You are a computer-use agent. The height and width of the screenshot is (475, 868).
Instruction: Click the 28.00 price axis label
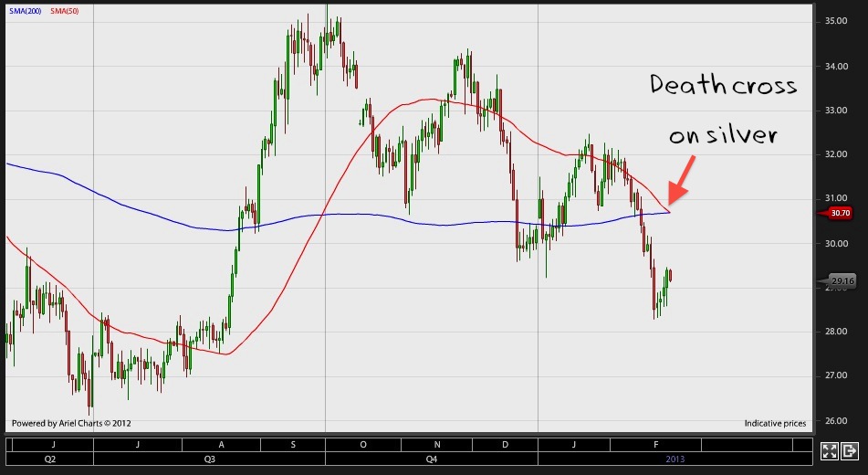point(836,332)
